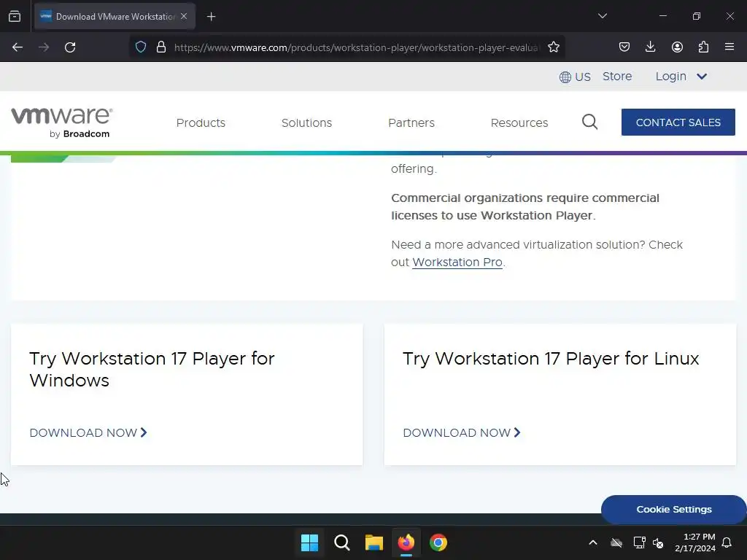The width and height of the screenshot is (747, 560).
Task: Click the forward navigation arrow
Action: 44,47
